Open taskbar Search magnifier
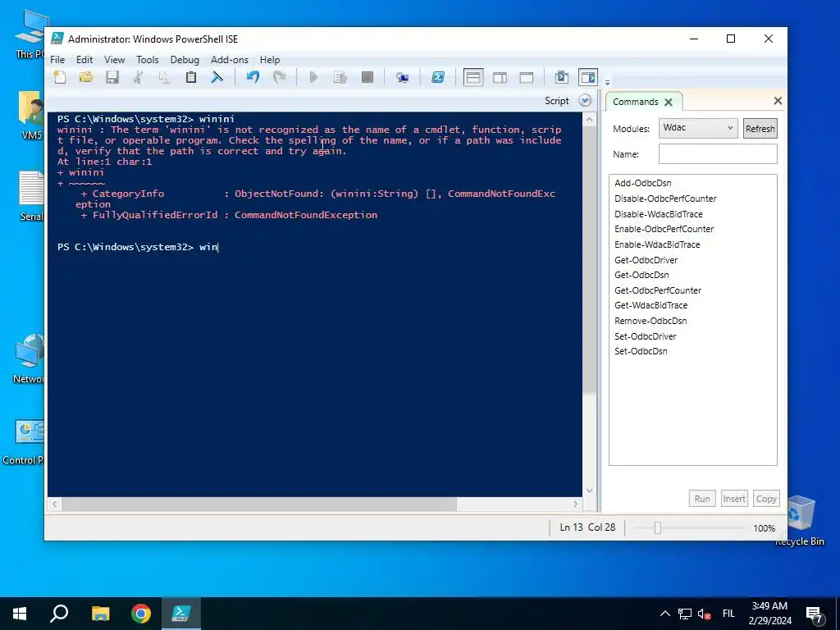 pos(59,614)
